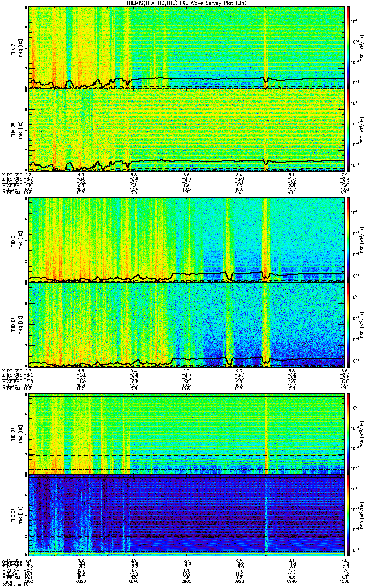Select the THD B-perpendicular spectrogram panel
Image resolution: width=368 pixels, height=588 pixels.
click(x=186, y=240)
